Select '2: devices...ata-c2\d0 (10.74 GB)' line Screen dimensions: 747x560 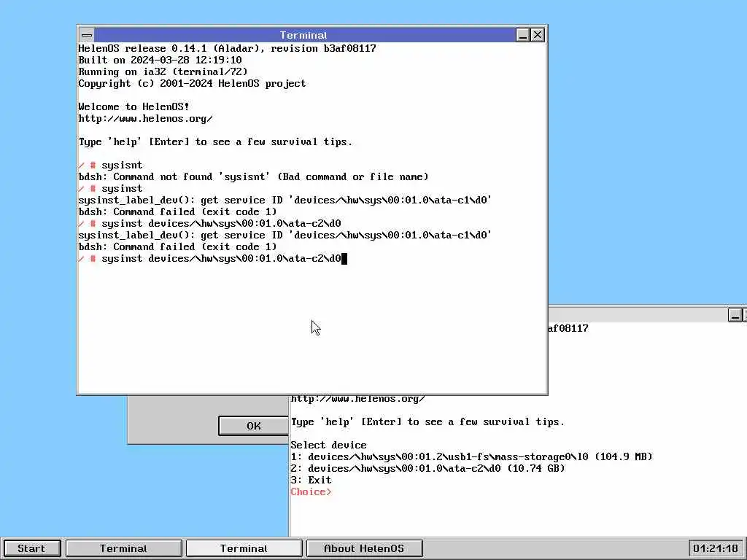427,468
